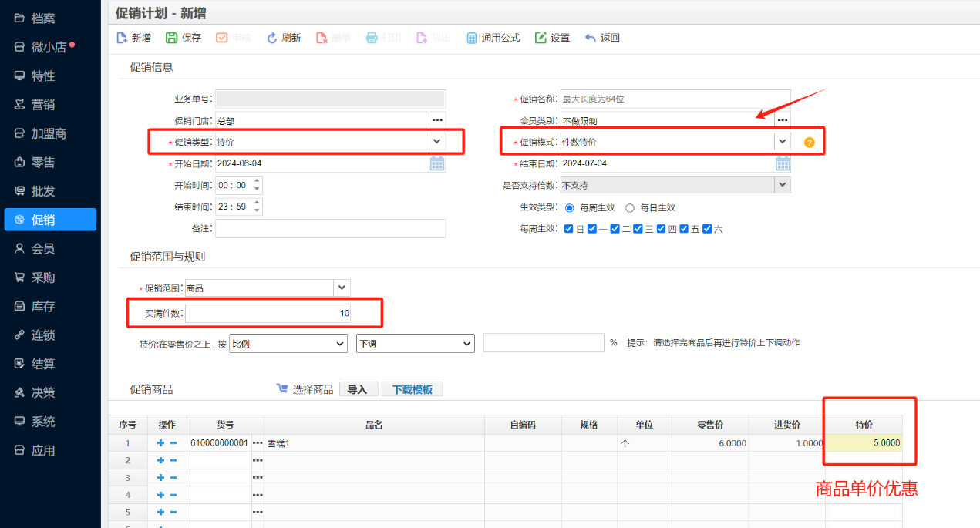Click inside the 备注 input field
This screenshot has height=528, width=980.
coord(332,228)
